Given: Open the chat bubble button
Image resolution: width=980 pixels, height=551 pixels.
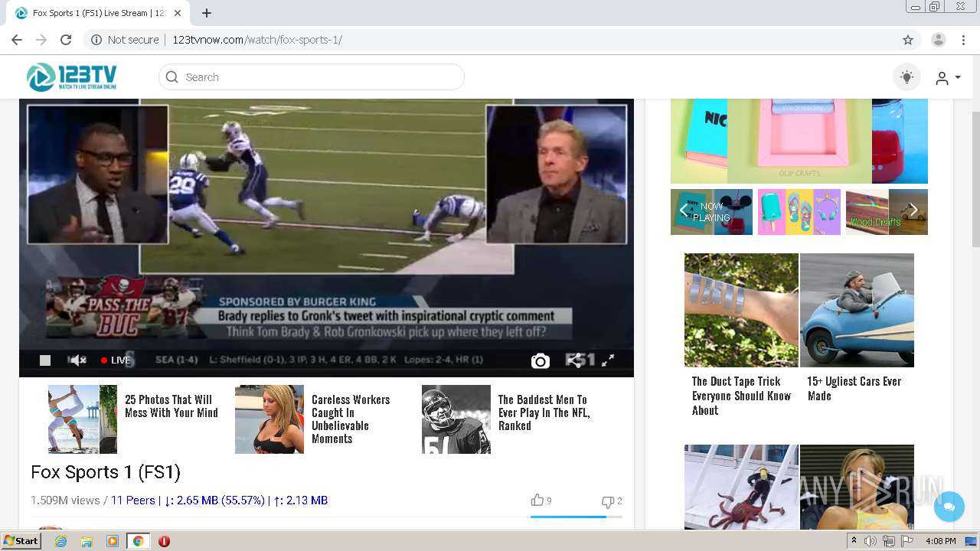Looking at the screenshot, I should (949, 507).
